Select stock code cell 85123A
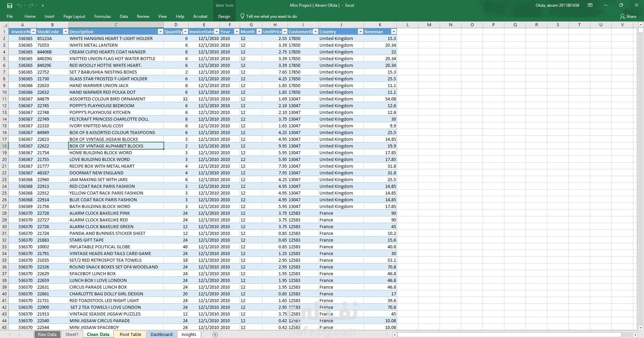 tap(52, 38)
